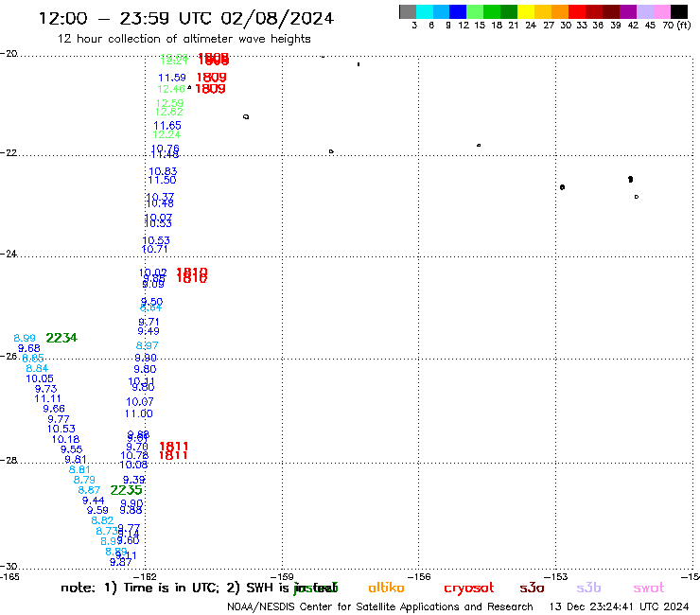Image resolution: width=700 pixels, height=615 pixels.
Task: Click the '70 (ft)' legend unit label
Action: coord(676,26)
